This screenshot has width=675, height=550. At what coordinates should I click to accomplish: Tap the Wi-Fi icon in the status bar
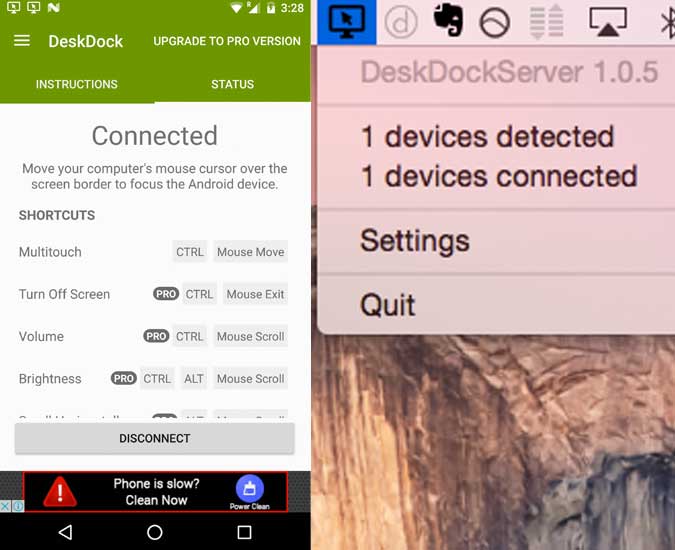coord(236,8)
